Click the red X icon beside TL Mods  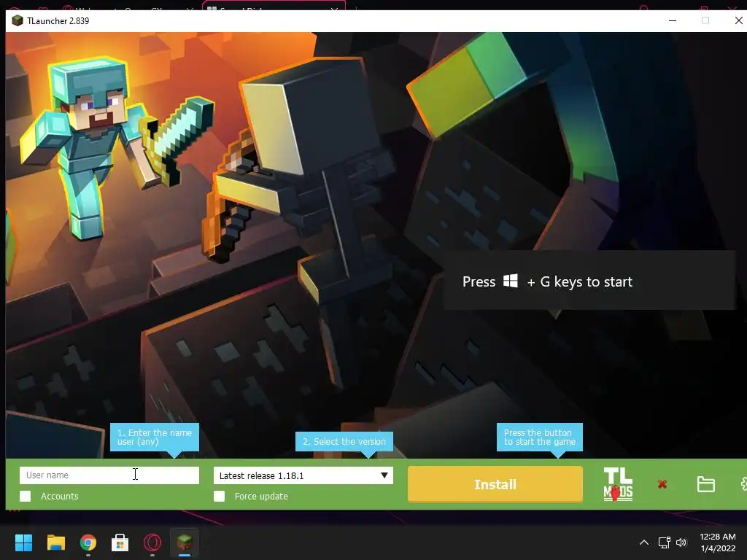point(662,484)
